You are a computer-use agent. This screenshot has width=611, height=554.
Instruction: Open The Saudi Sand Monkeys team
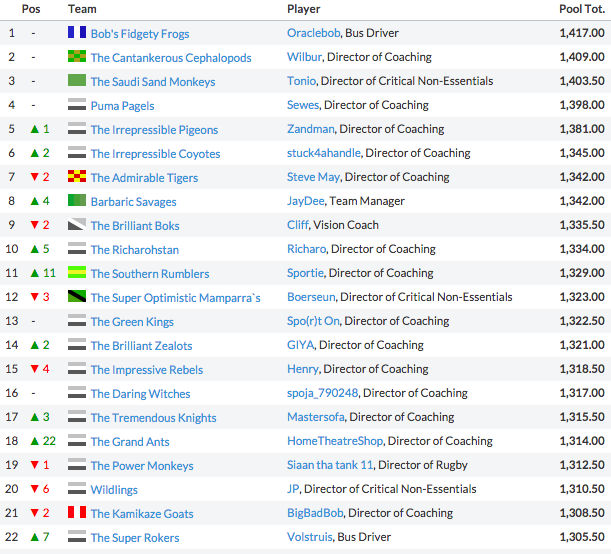pyautogui.click(x=153, y=82)
